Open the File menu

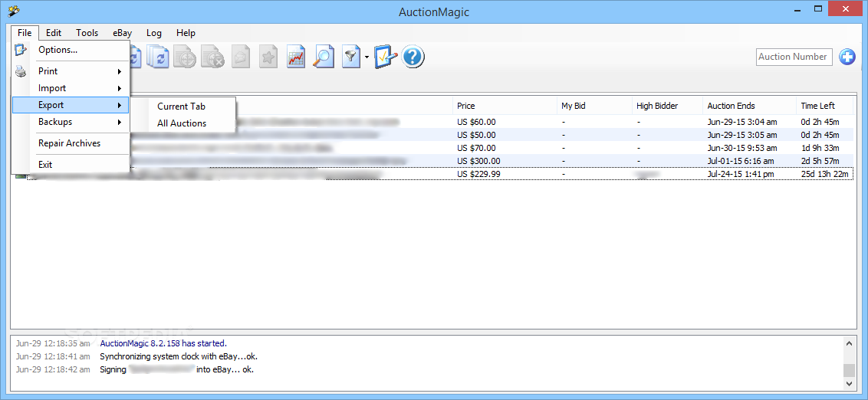25,33
